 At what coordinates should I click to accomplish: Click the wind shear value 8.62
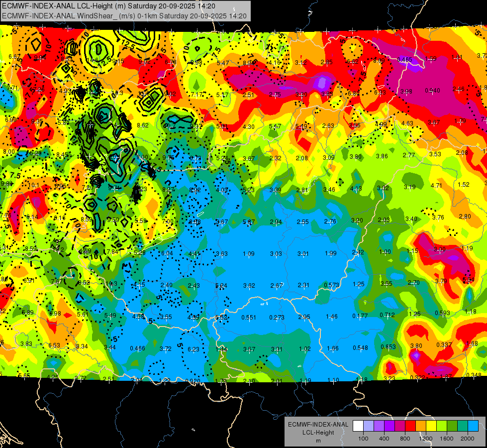tap(143, 125)
